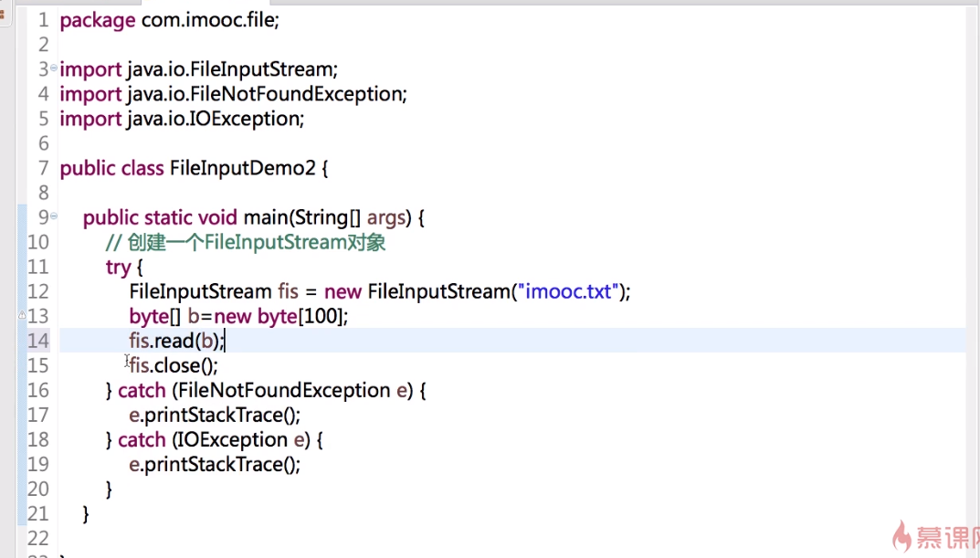Collapse the main method fold marker
This screenshot has width=980, height=558.
tap(53, 216)
